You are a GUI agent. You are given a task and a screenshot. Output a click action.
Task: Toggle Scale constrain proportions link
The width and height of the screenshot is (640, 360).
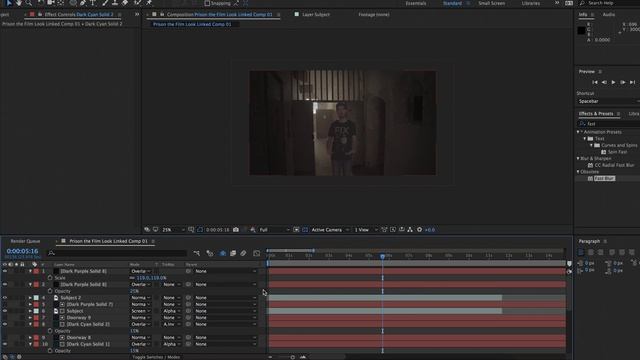coord(132,278)
